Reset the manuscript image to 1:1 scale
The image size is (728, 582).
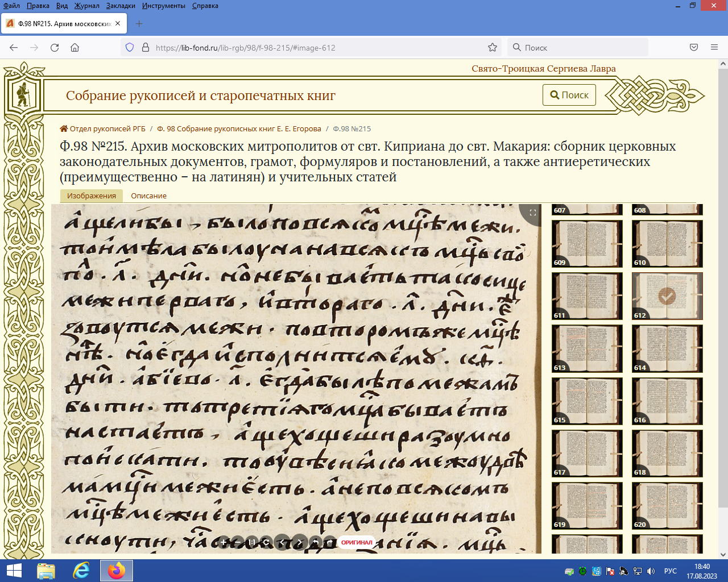[252, 542]
